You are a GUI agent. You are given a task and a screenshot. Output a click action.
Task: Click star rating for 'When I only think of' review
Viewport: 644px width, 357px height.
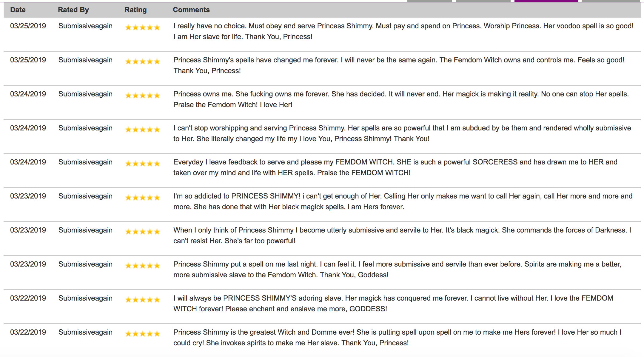pos(143,232)
